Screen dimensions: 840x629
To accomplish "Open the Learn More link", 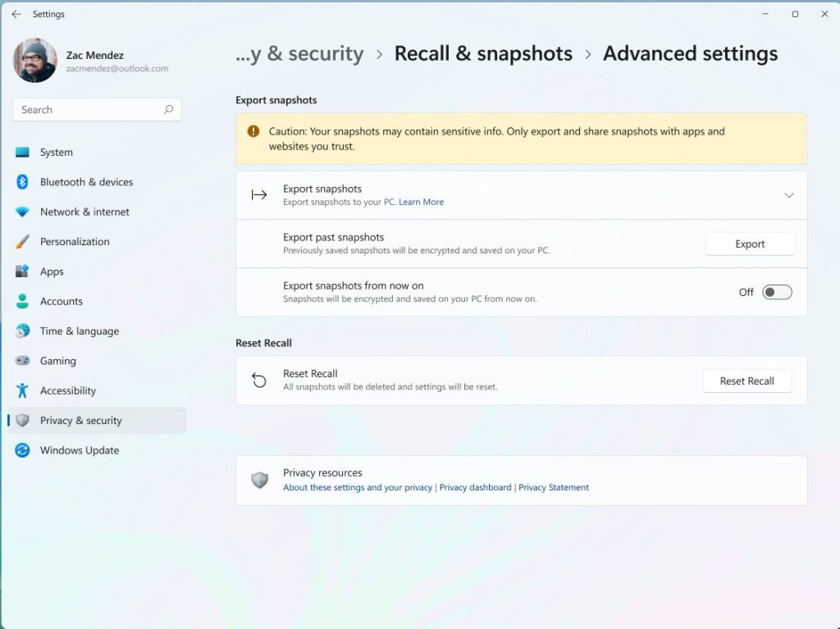I will (x=421, y=203).
